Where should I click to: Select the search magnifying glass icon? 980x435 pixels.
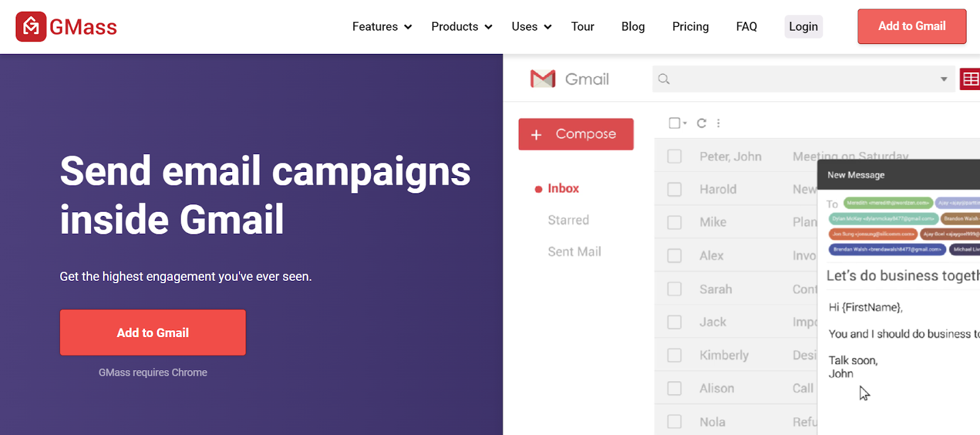coord(664,79)
